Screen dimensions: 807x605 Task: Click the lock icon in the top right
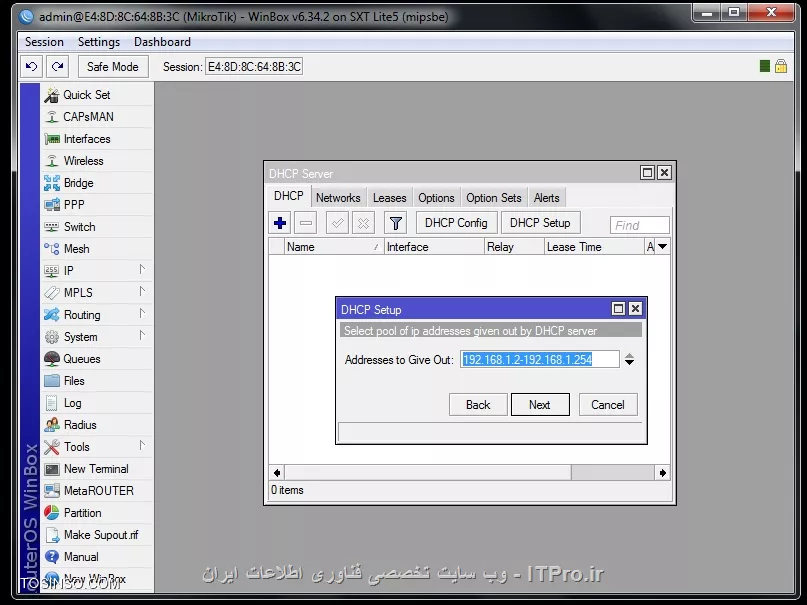coord(781,66)
